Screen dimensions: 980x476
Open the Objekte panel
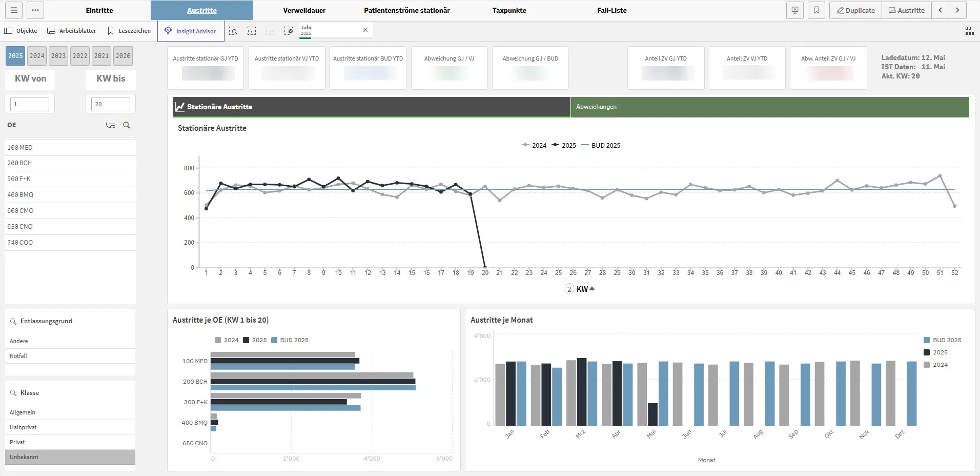pyautogui.click(x=21, y=31)
